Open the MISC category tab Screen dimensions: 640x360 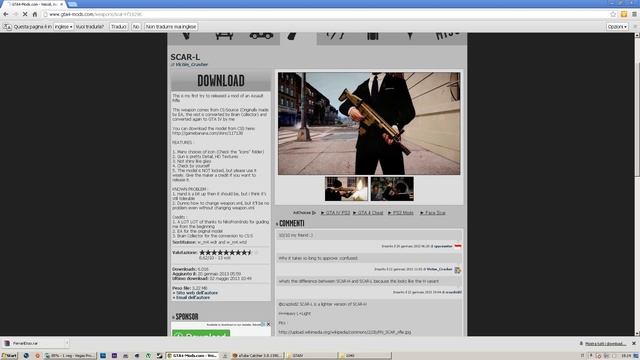pos(448,36)
